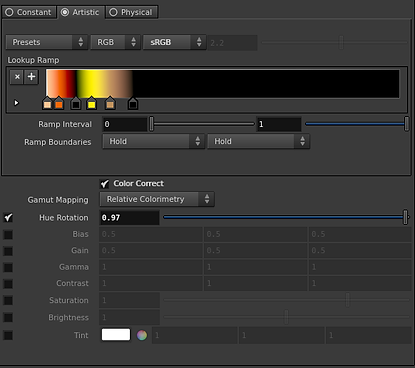Add ramp stop with the + icon
The width and height of the screenshot is (415, 368).
click(31, 77)
